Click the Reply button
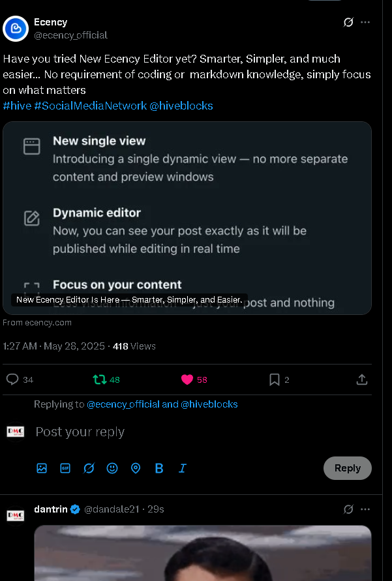The width and height of the screenshot is (392, 581). (348, 468)
